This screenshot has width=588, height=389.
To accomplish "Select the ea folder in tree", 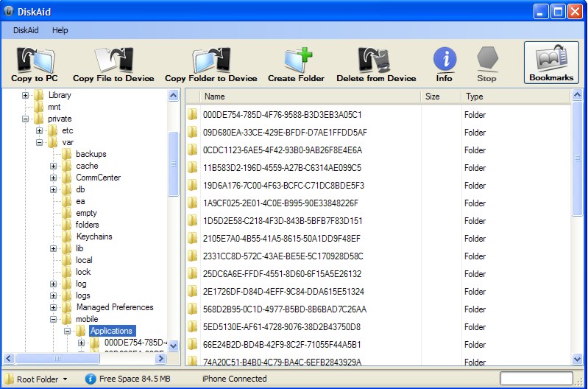I will coord(80,201).
